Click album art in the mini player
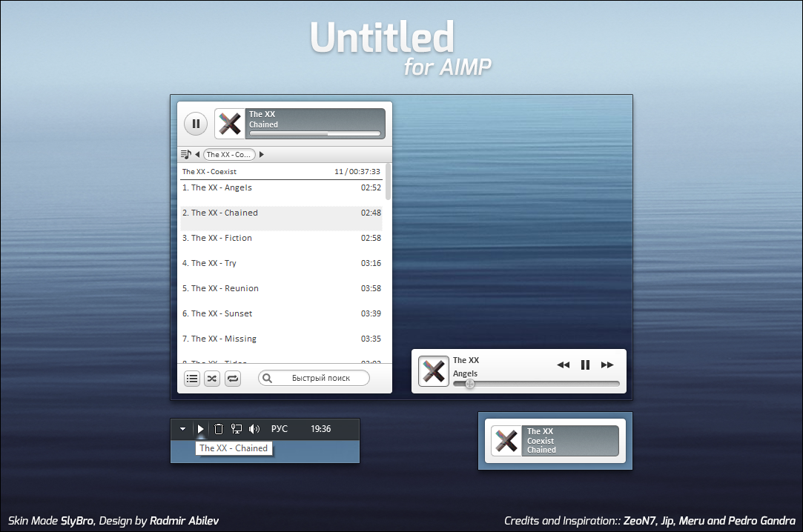This screenshot has height=532, width=803. (434, 371)
